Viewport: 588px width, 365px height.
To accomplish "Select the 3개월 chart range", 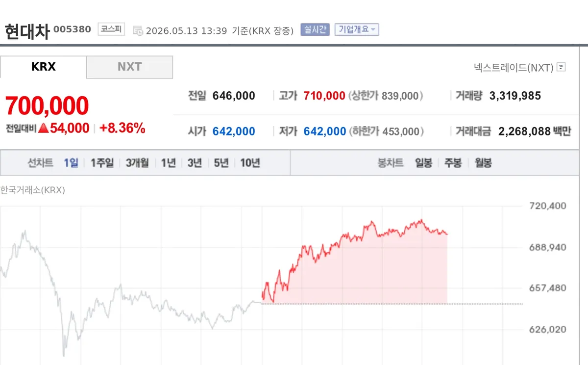I will coord(137,163).
